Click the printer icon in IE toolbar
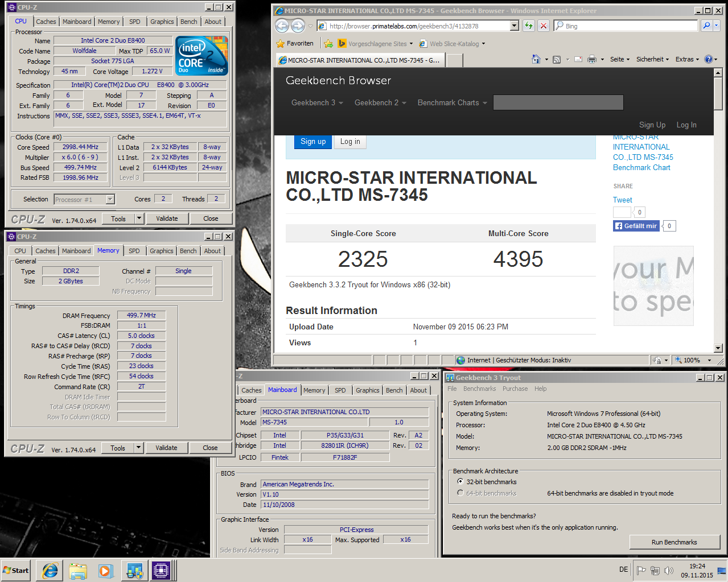728x582 pixels. (592, 59)
